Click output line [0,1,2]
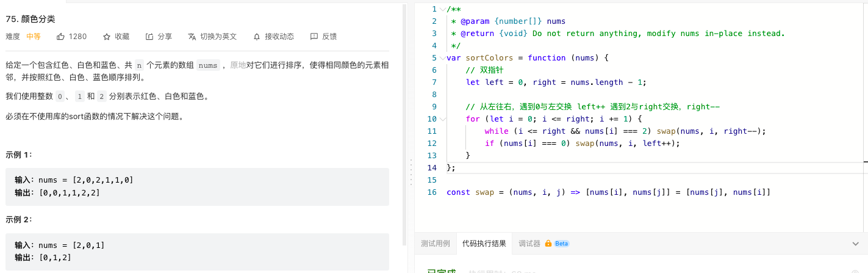 tap(43, 258)
